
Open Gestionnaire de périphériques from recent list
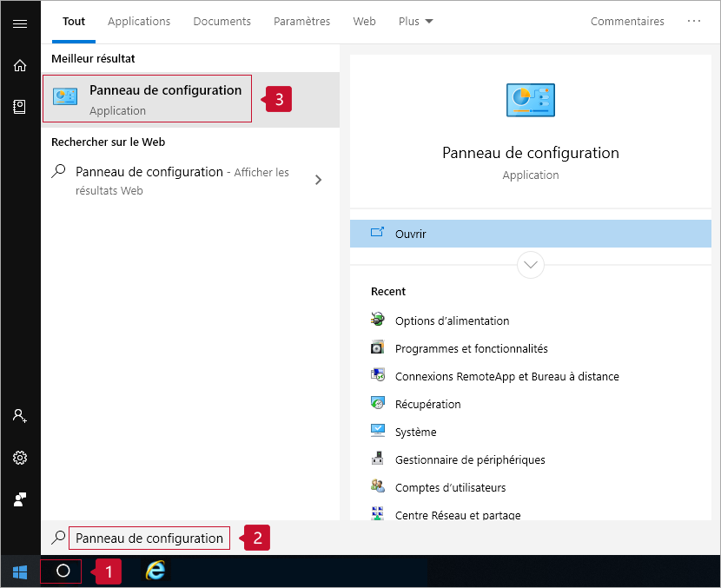470,459
